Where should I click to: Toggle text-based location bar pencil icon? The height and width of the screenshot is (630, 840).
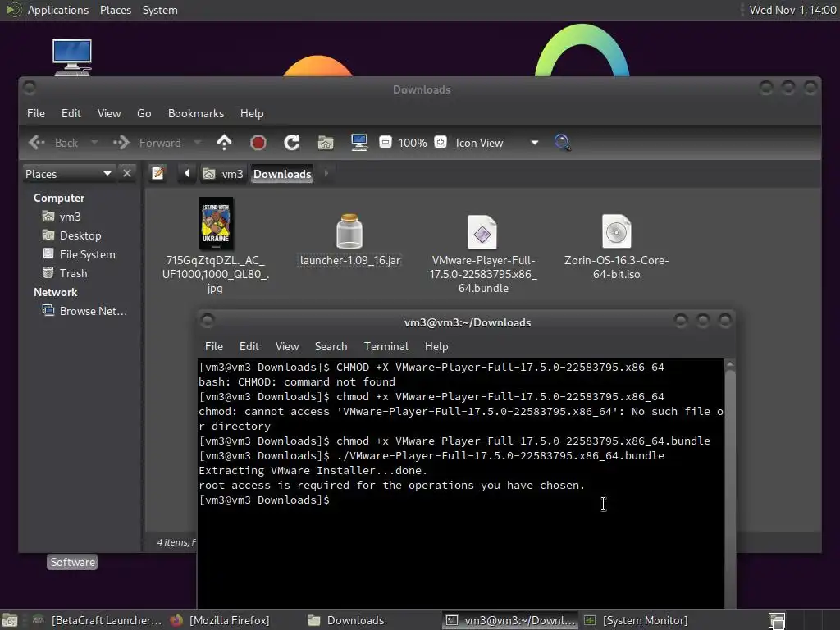(x=158, y=174)
